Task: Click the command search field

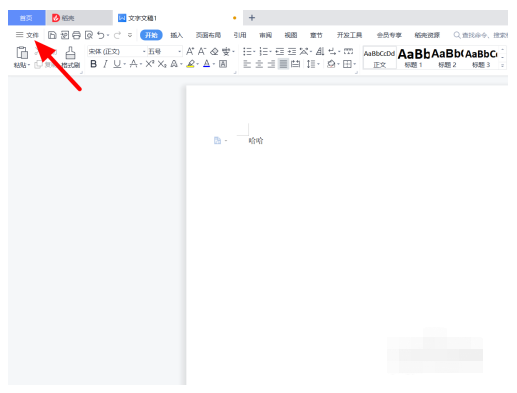Action: (480, 35)
